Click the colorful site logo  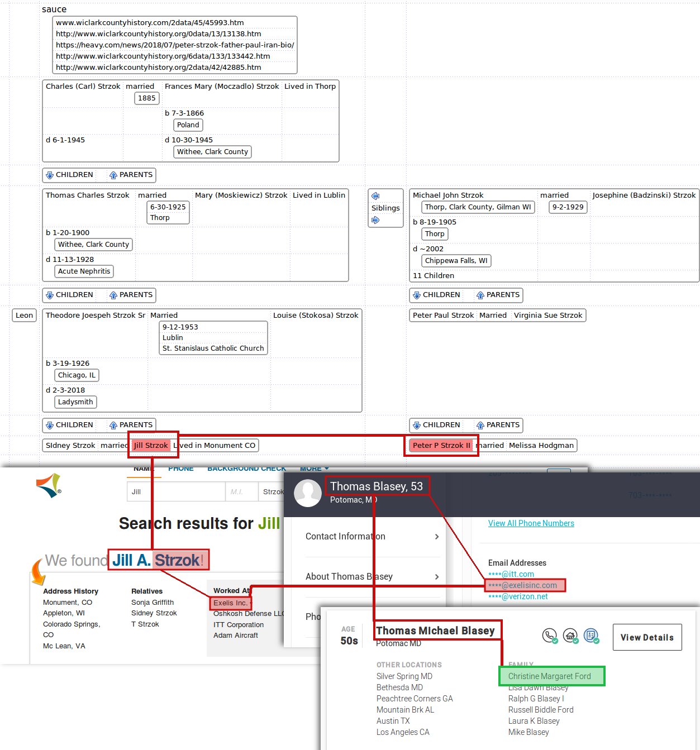click(49, 485)
